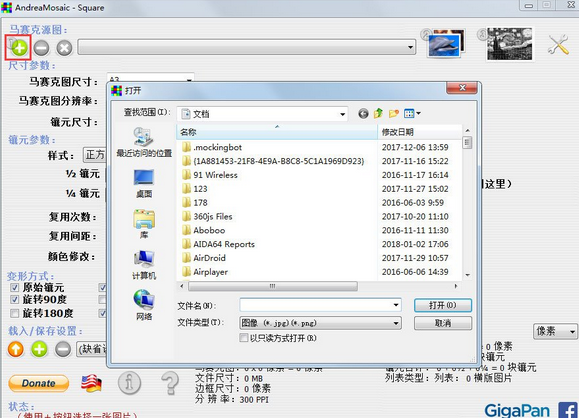Click the orange load settings arrow icon
The width and height of the screenshot is (579, 418).
tap(16, 349)
